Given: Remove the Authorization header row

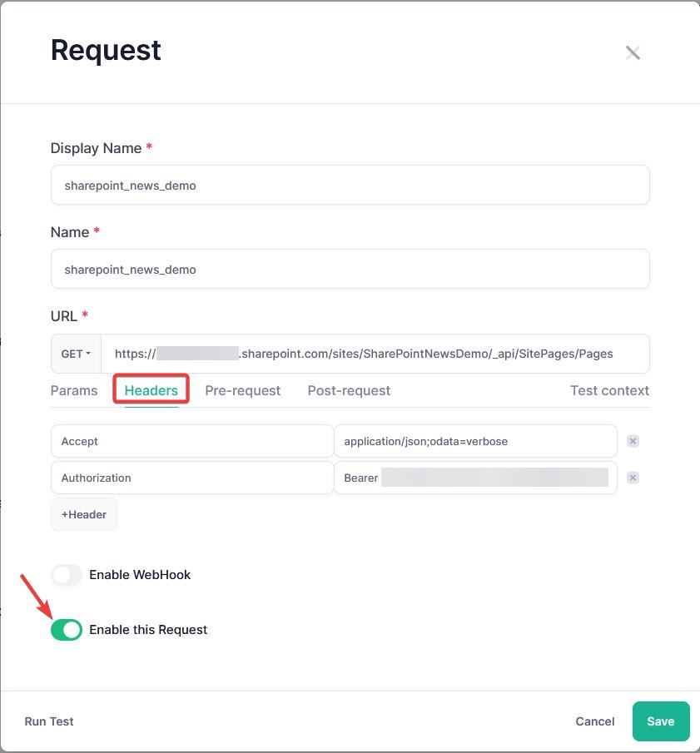Looking at the screenshot, I should point(633,478).
